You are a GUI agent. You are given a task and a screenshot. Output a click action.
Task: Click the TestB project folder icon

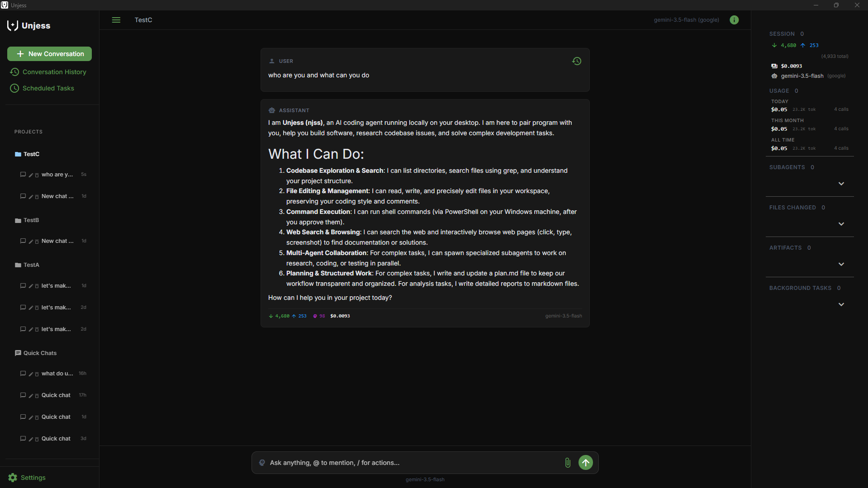(x=18, y=220)
